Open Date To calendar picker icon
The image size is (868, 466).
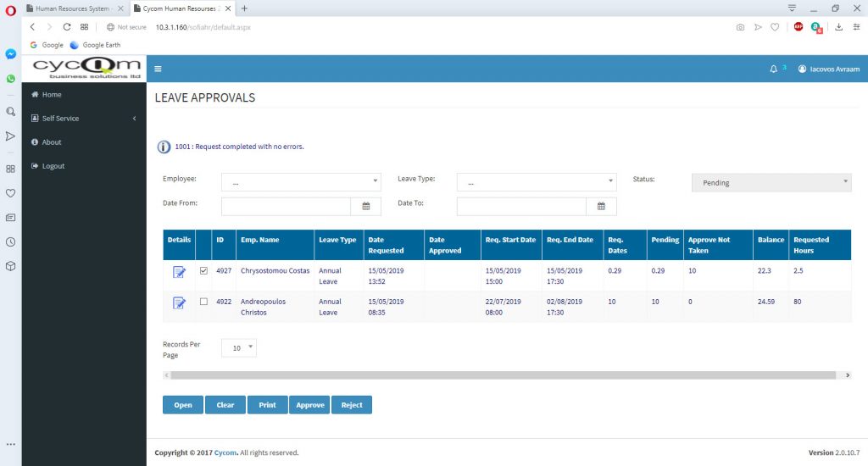click(601, 207)
